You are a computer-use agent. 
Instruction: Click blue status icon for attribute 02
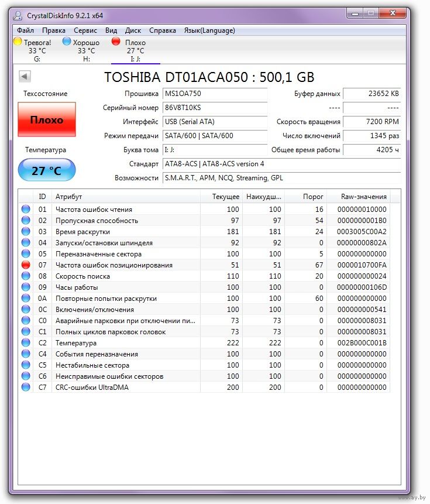pos(26,220)
